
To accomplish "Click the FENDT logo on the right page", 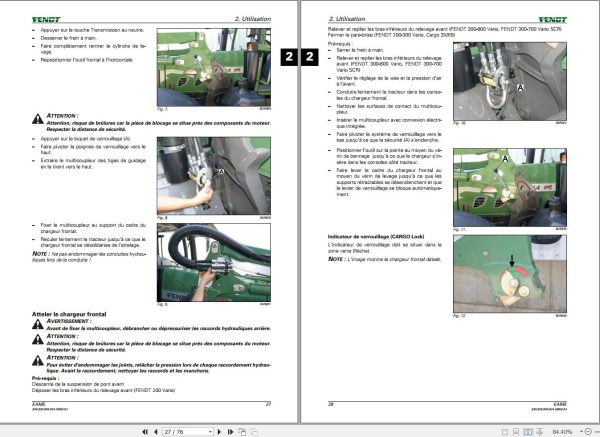I will (x=553, y=20).
